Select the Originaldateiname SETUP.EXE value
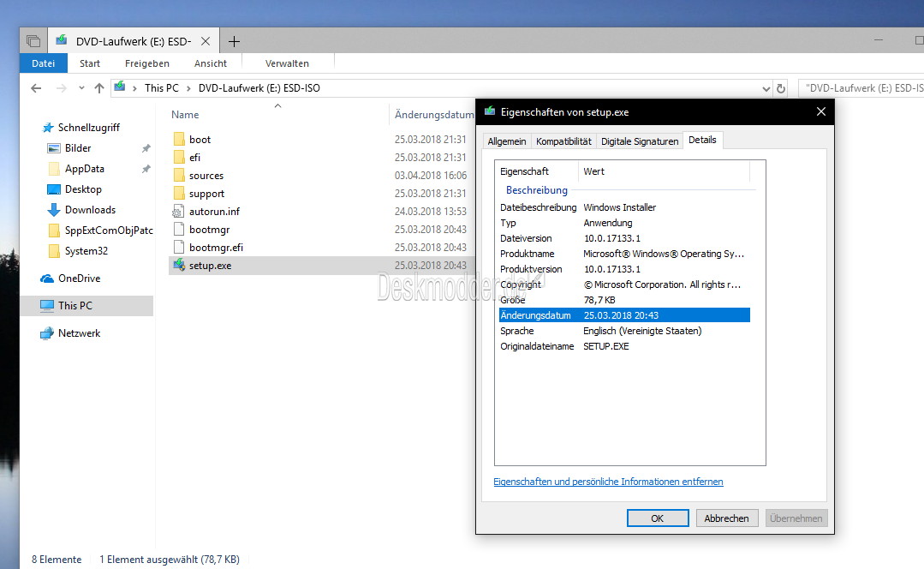Screen dimensions: 924x569 [x=605, y=346]
